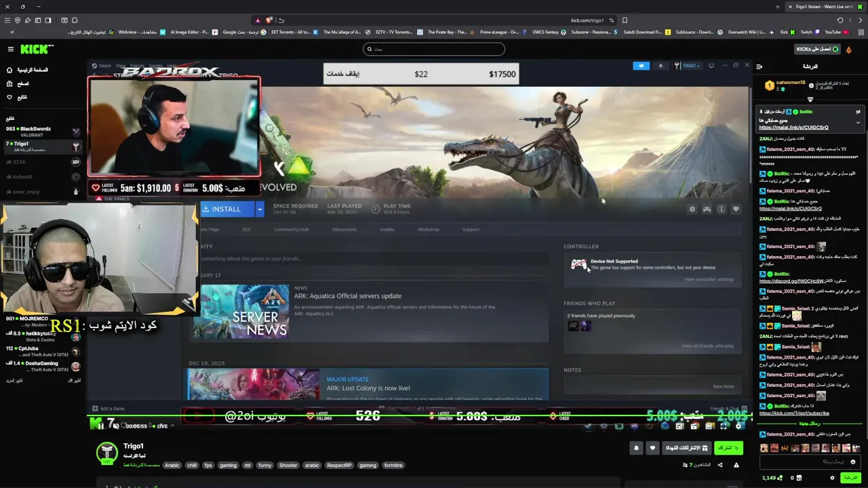This screenshot has width=868, height=488.
Task: Open Trigo1 channel in sidebar list
Action: click(x=42, y=146)
